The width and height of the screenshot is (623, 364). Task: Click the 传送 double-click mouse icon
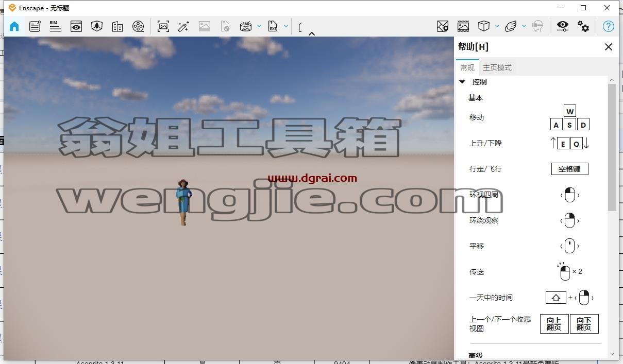(565, 272)
